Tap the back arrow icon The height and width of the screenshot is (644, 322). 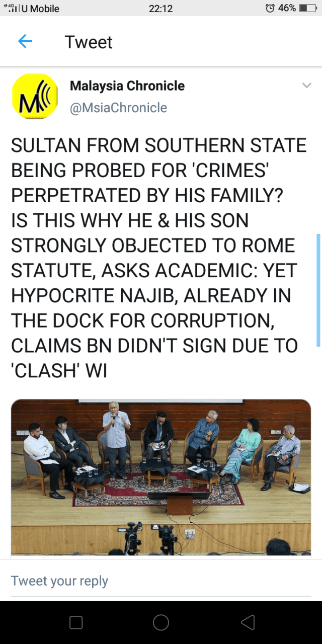point(25,41)
